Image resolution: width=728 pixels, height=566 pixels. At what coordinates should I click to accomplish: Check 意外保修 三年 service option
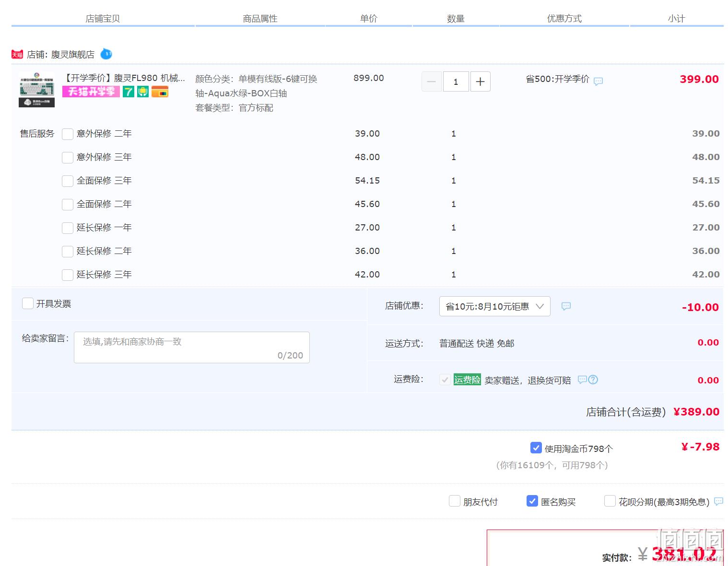68,158
